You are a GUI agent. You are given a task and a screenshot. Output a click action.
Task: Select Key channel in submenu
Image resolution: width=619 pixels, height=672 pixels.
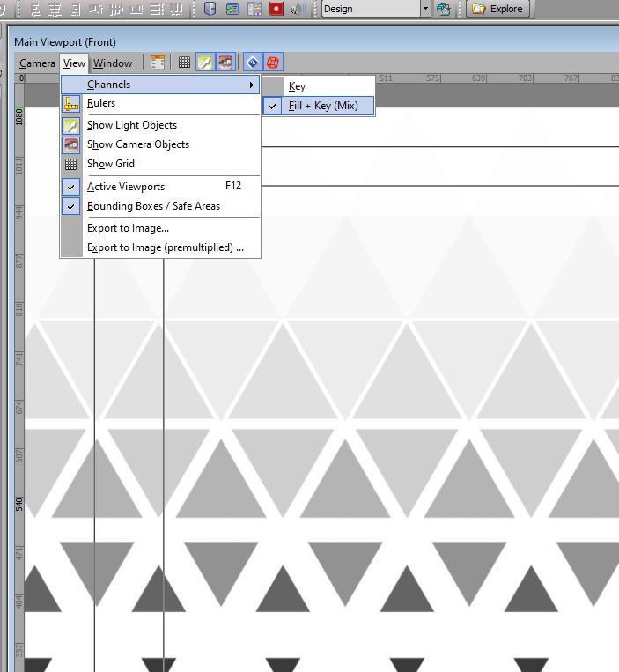pyautogui.click(x=318, y=86)
